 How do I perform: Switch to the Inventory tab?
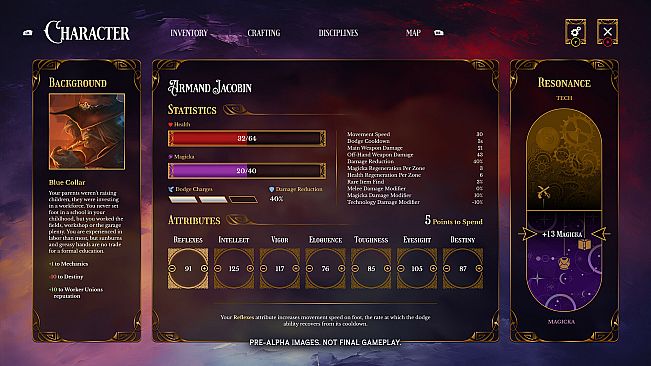coord(189,33)
